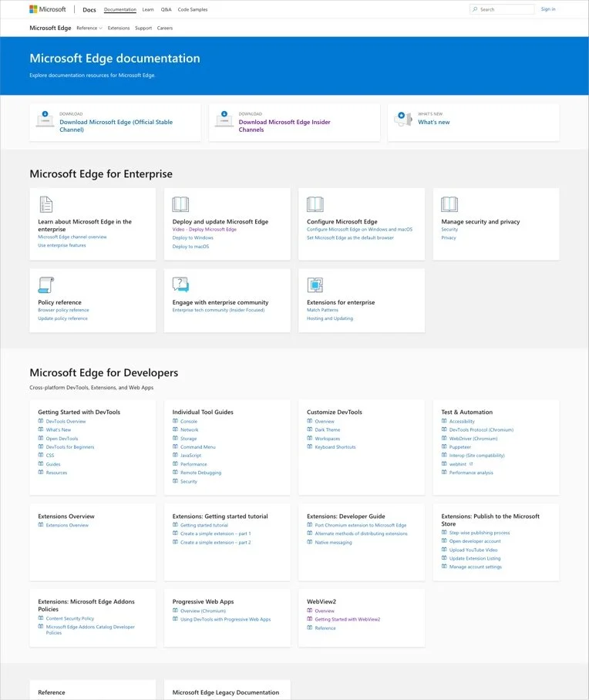The image size is (589, 700).
Task: Open Port Chromium extension to Microsoft Edge link
Action: (361, 526)
